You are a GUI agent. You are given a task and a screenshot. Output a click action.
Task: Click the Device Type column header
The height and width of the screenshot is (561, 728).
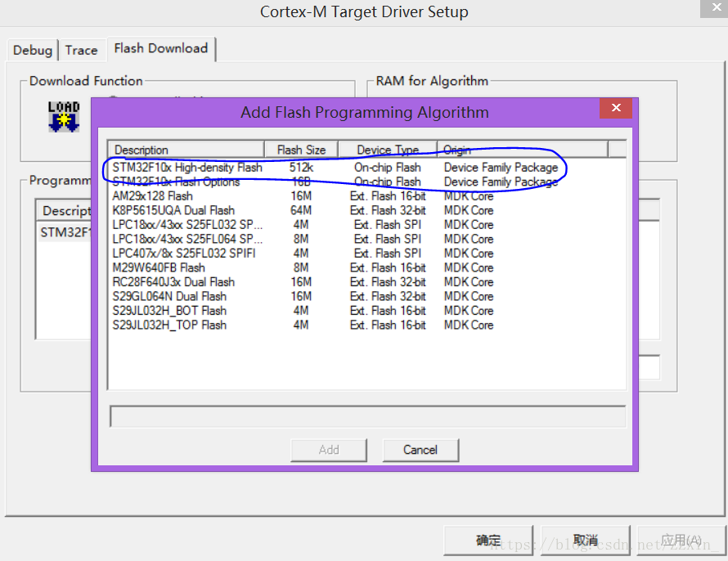(386, 149)
